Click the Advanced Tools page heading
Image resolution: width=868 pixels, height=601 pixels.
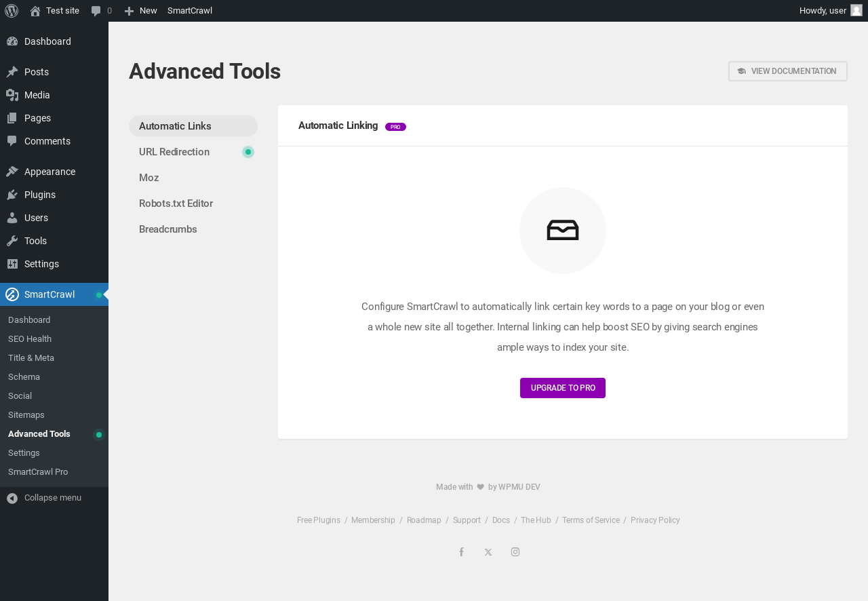(205, 71)
